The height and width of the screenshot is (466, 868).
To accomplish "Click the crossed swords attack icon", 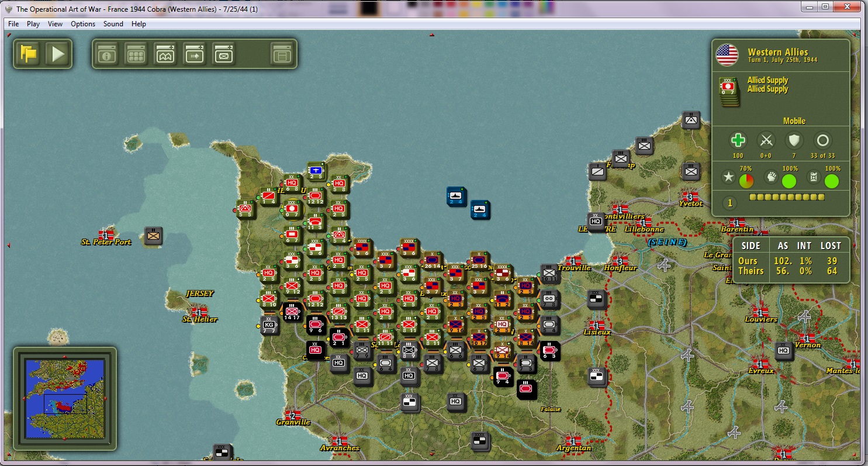I will [766, 140].
